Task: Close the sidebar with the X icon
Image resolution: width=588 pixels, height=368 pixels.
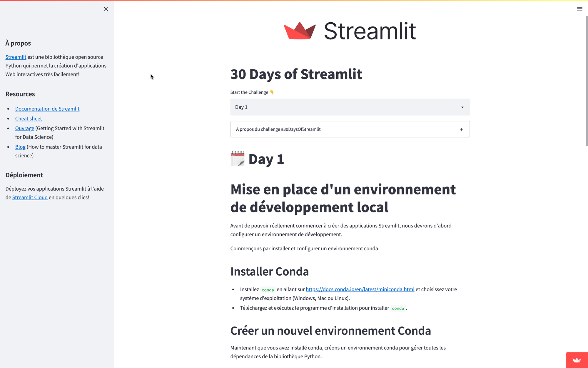Action: [106, 9]
